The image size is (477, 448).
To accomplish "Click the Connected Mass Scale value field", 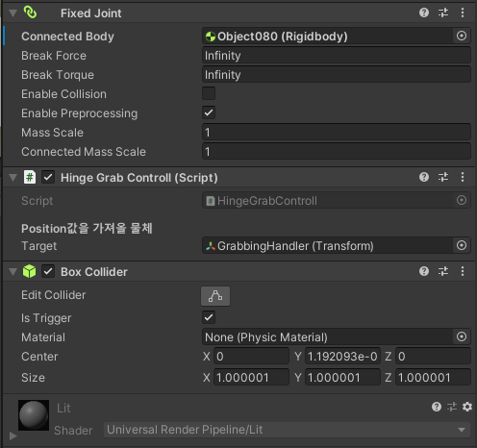I will tap(337, 152).
